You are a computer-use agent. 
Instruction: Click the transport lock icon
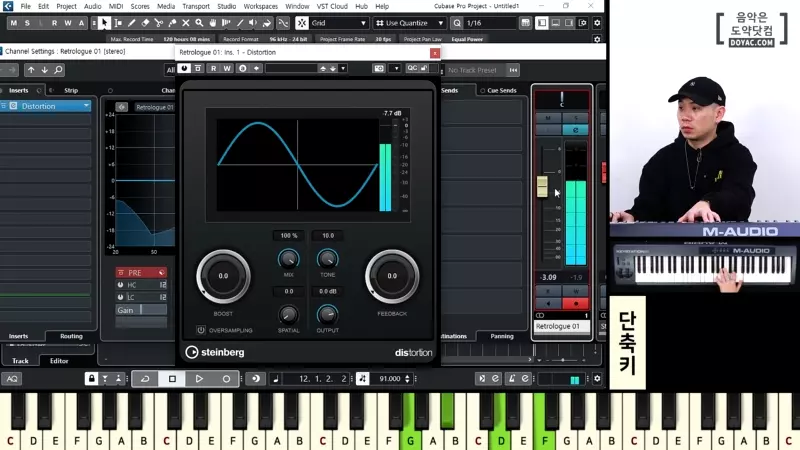(91, 379)
